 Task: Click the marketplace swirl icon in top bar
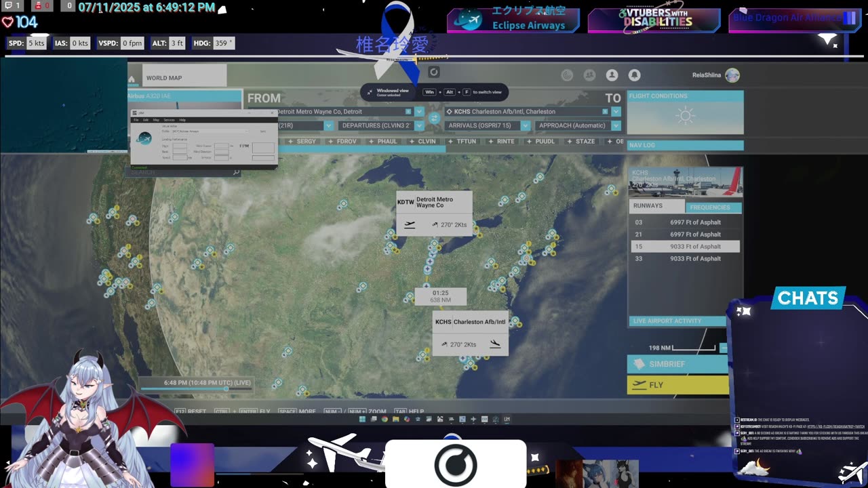pyautogui.click(x=568, y=75)
